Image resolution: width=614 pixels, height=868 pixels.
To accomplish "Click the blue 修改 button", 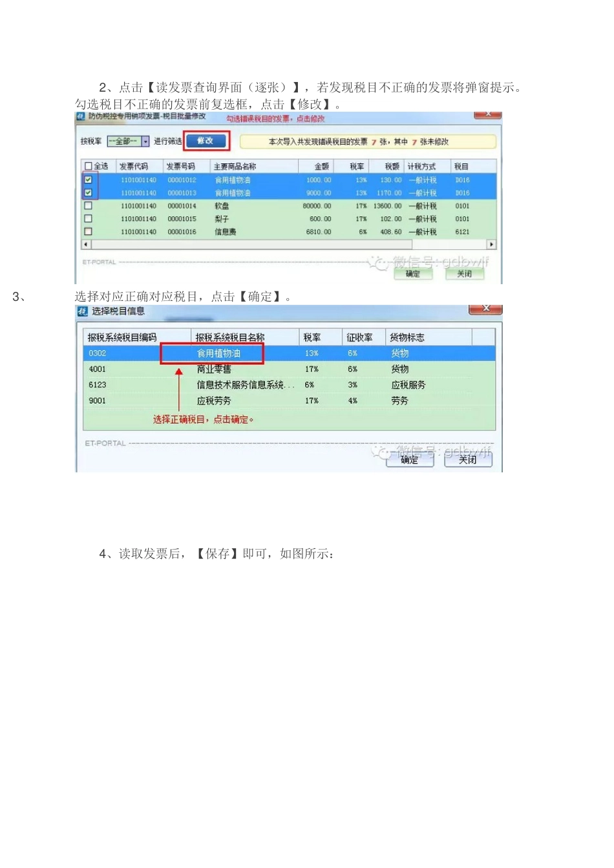I will (x=206, y=141).
